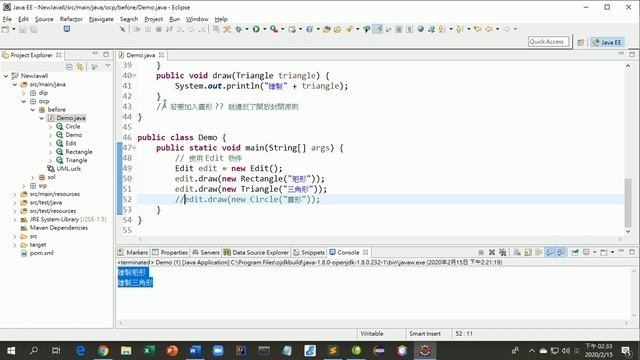Toggle Scroll Lock in Console toolbar
Screen dimensions: 640x360
pos(528,252)
